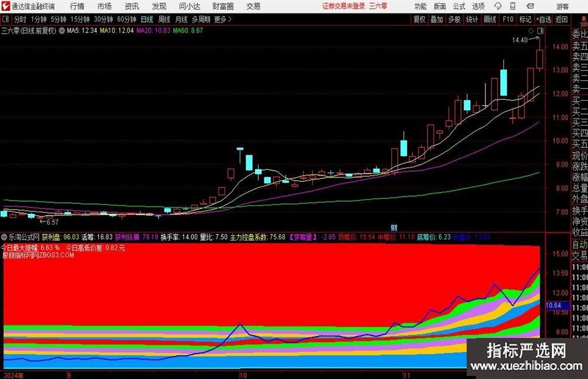The height and width of the screenshot is (379, 588).
Task: Open the 市场 menu
Action: tap(105, 6)
